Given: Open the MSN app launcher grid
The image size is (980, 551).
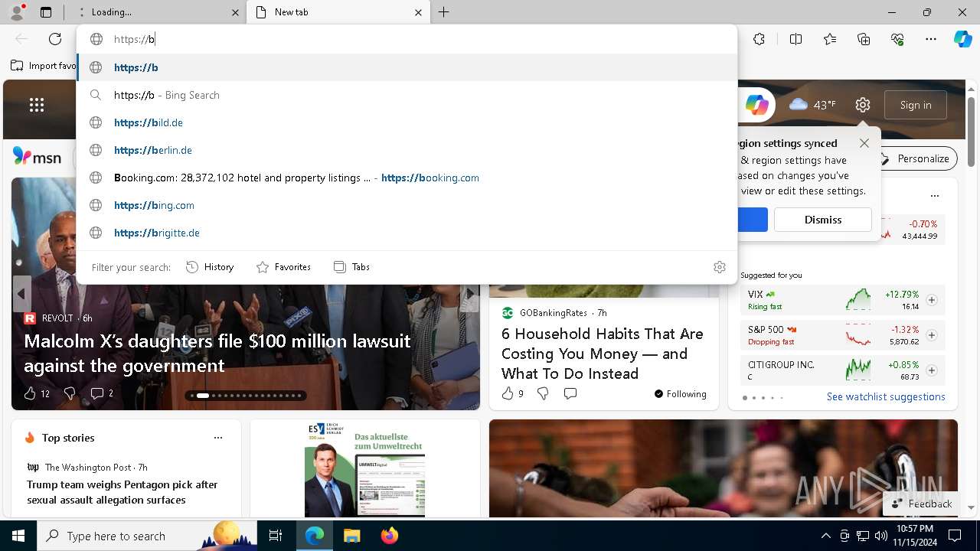Looking at the screenshot, I should pos(37,105).
